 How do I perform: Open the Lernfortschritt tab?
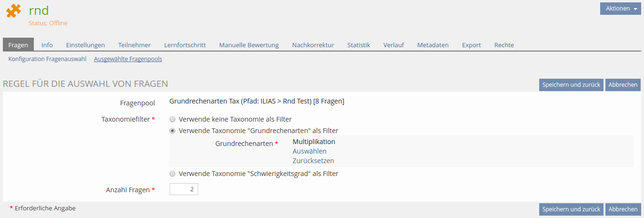pyautogui.click(x=185, y=45)
